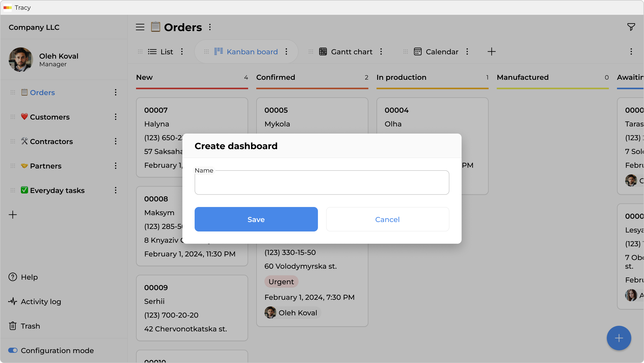This screenshot has height=363, width=644.
Task: Click Oleh Koval profile avatar in sidebar
Action: pyautogui.click(x=21, y=59)
